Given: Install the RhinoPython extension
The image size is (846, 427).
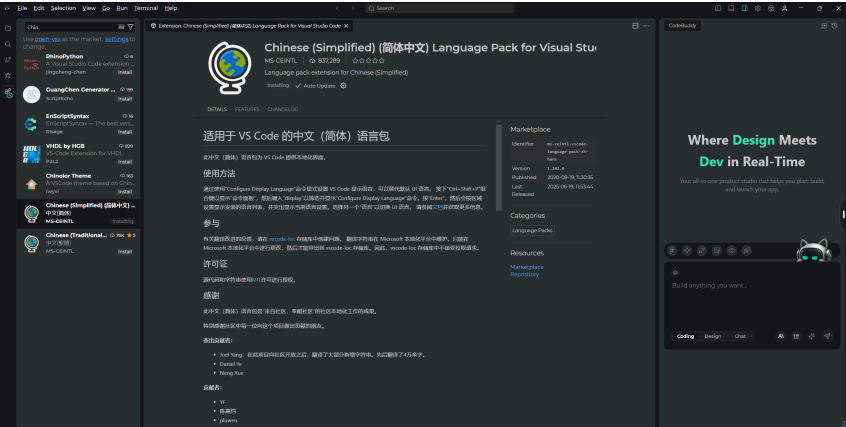Looking at the screenshot, I should tap(125, 73).
